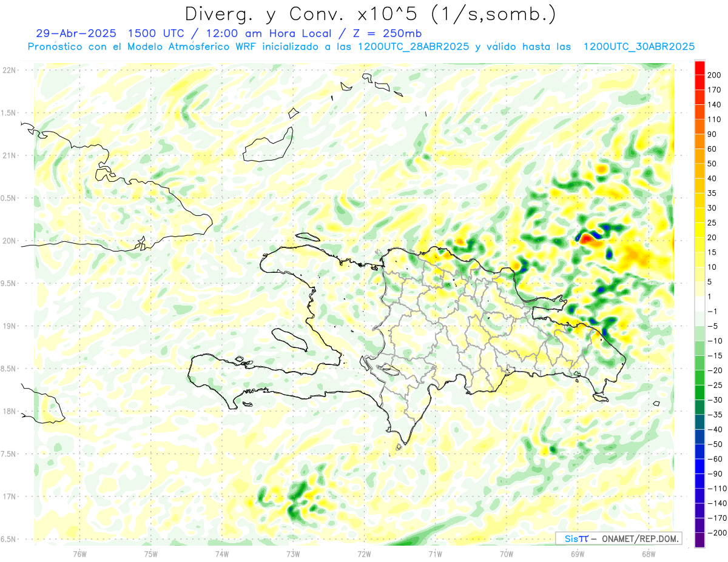Click the "18N" latitude label

pos(8,412)
